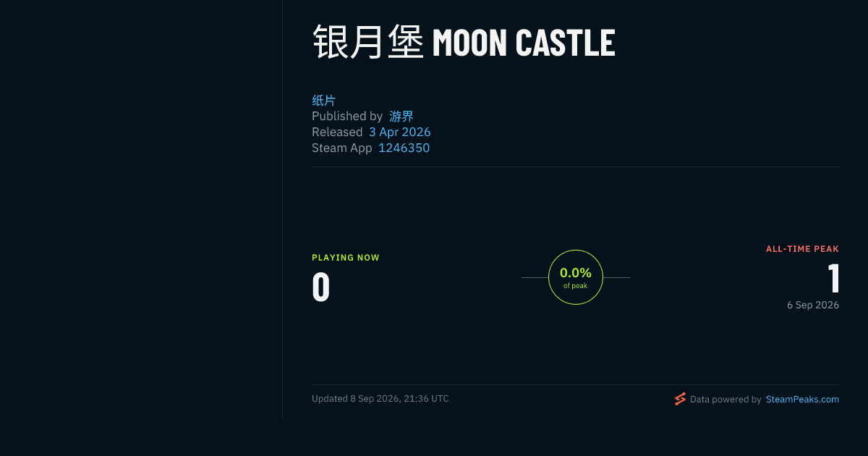Open publisher 游界 link
The width and height of the screenshot is (868, 456).
pos(401,116)
